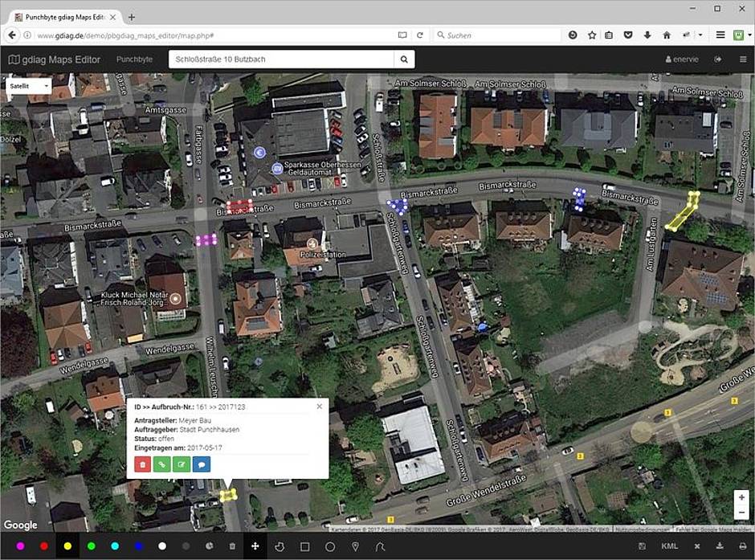The image size is (755, 560).
Task: Switch to the Punchbyte gdiag Maps Editor tab
Action: click(x=64, y=17)
